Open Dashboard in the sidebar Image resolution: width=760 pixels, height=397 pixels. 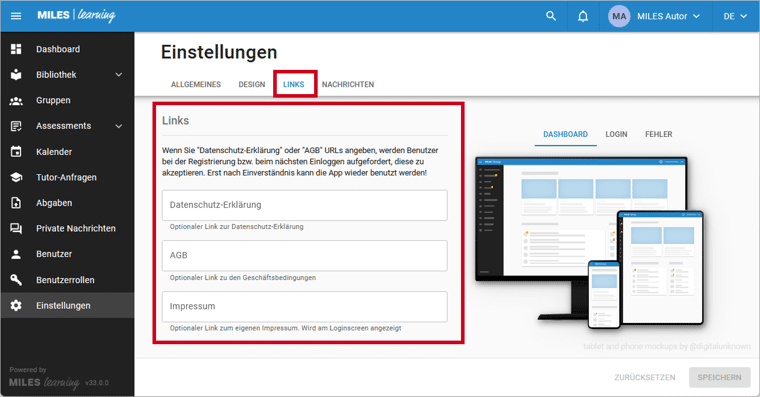(67, 49)
